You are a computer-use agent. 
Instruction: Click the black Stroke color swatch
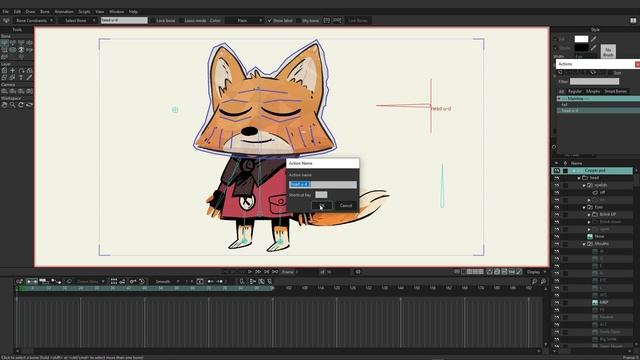pyautogui.click(x=581, y=48)
